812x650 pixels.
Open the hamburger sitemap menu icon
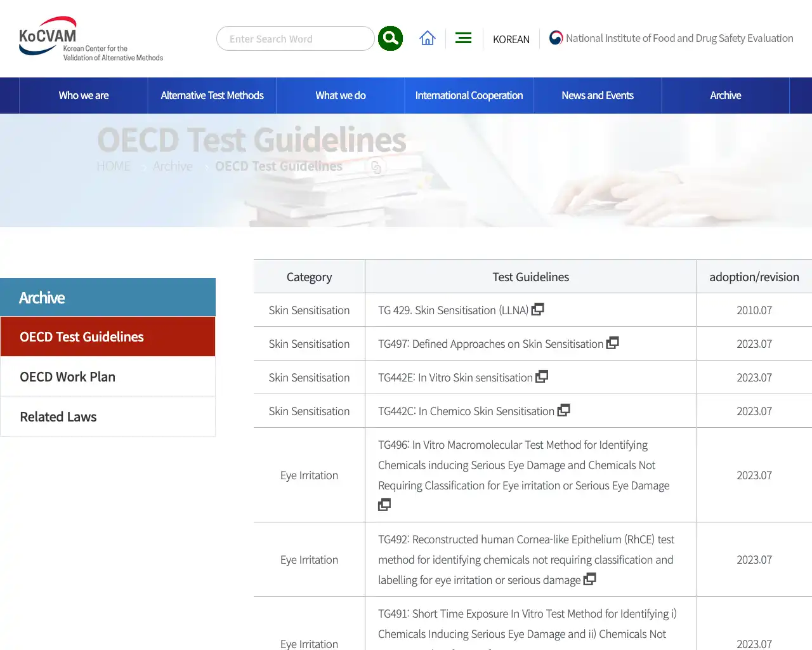pos(464,38)
